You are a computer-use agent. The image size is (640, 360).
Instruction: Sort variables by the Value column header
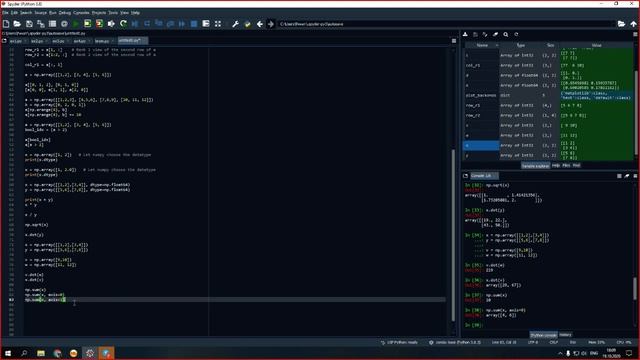(x=596, y=45)
